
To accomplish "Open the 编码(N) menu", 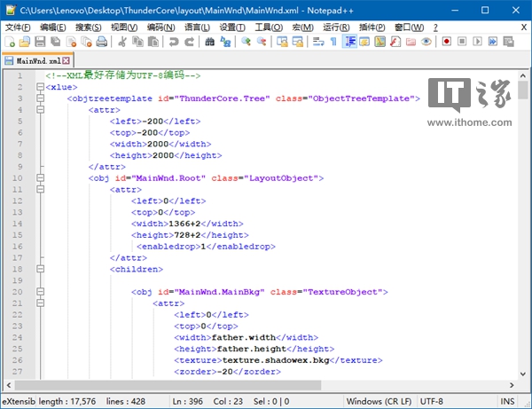I will click(x=160, y=28).
